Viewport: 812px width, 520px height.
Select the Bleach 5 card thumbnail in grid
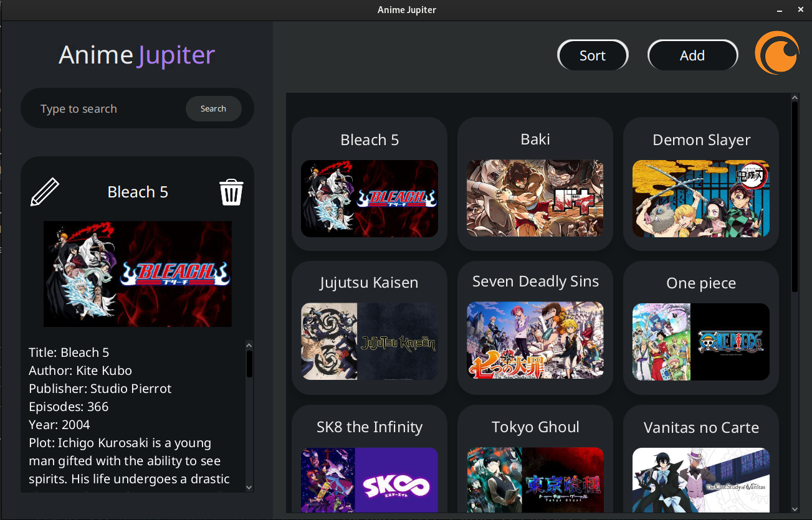coord(370,199)
